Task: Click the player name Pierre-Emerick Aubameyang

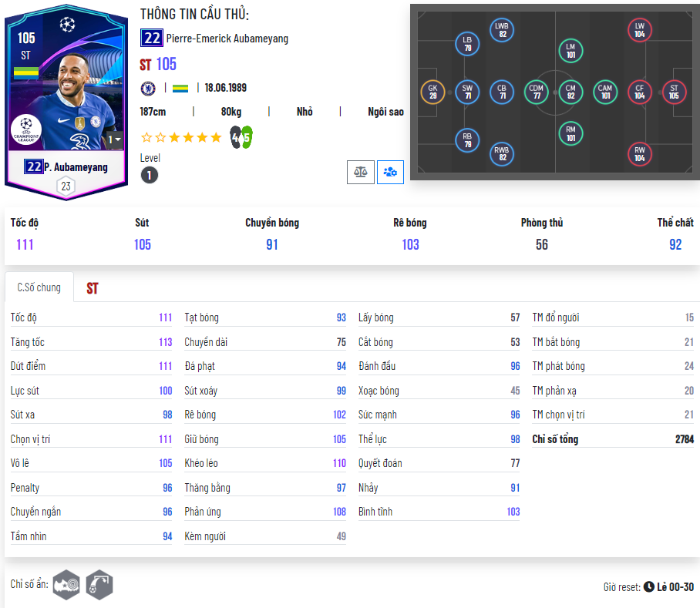Action: (x=227, y=39)
